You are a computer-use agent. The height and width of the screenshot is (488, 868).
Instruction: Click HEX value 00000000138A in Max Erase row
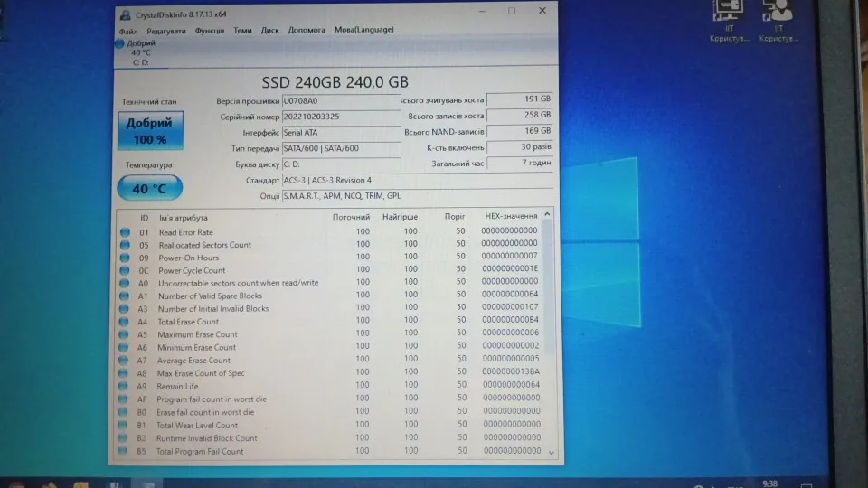coord(510,371)
